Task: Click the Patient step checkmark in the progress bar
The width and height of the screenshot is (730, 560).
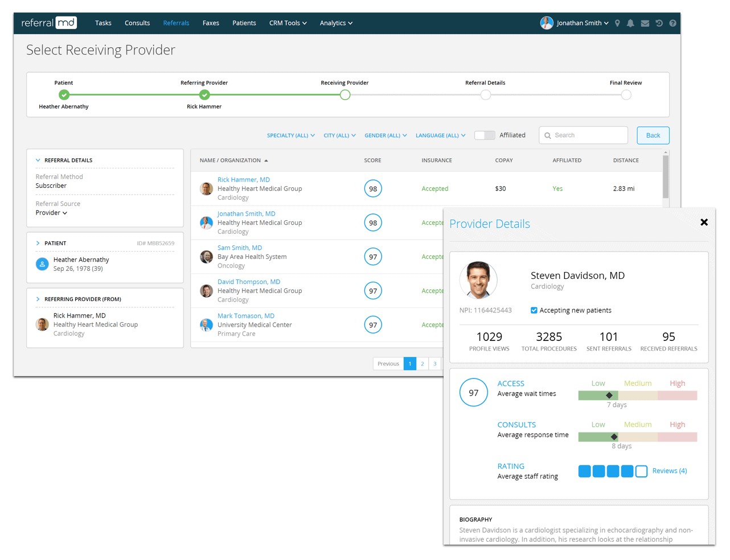Action: (x=64, y=95)
